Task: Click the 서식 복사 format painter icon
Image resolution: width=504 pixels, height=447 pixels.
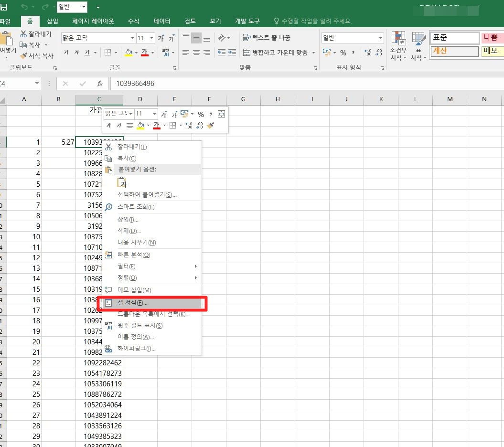Action: (23, 56)
